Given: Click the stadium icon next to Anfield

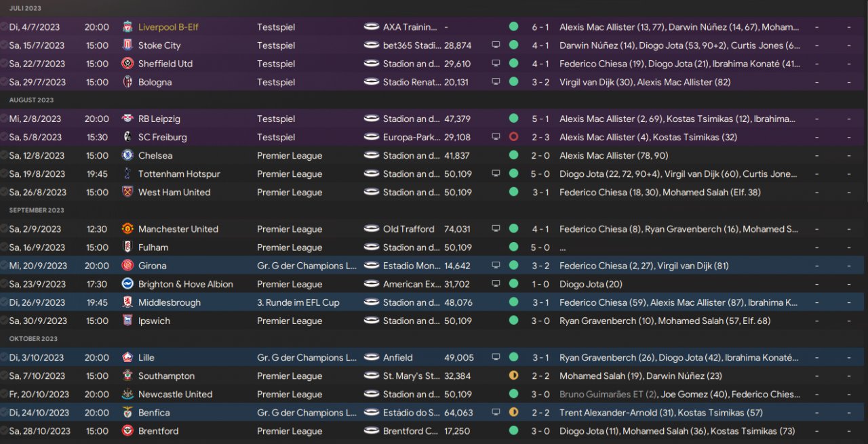Looking at the screenshot, I should (x=372, y=357).
